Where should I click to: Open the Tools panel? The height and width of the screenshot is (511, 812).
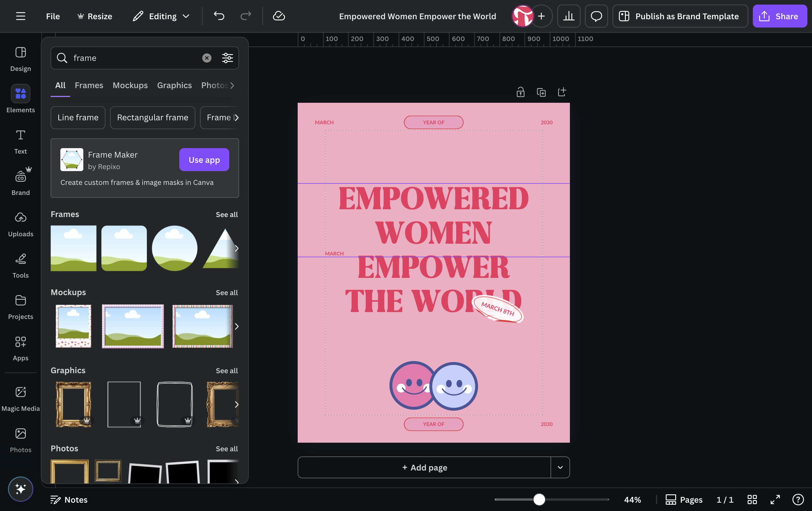pos(21,266)
